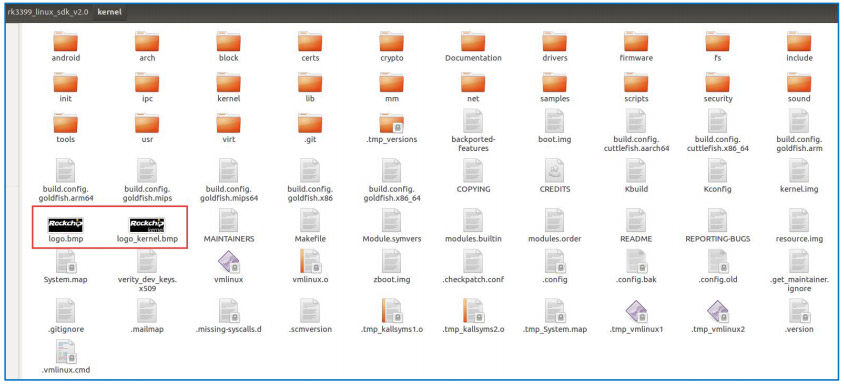Select build.config.cuttlefish.x86_64 file
This screenshot has width=844, height=384.
pos(718,121)
